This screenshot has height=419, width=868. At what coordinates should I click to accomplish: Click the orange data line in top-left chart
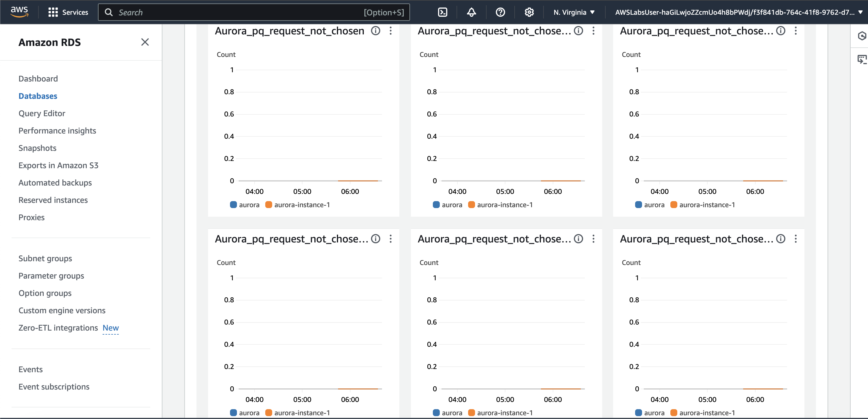pyautogui.click(x=358, y=181)
